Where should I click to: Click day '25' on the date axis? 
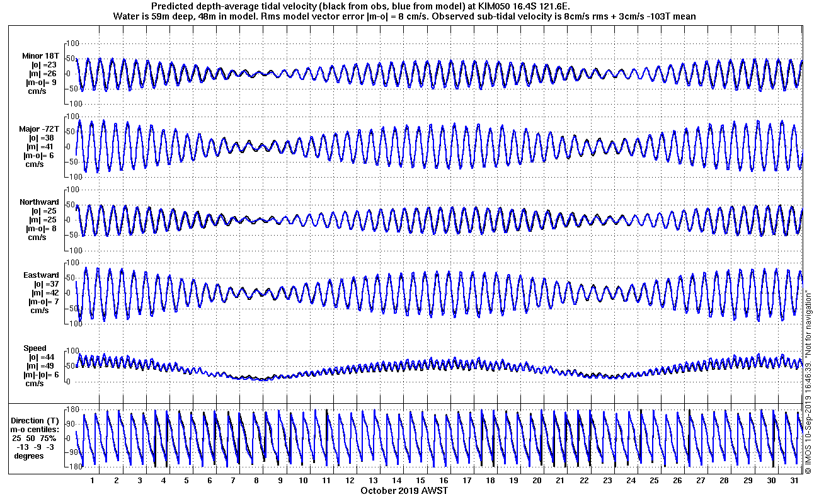click(654, 481)
